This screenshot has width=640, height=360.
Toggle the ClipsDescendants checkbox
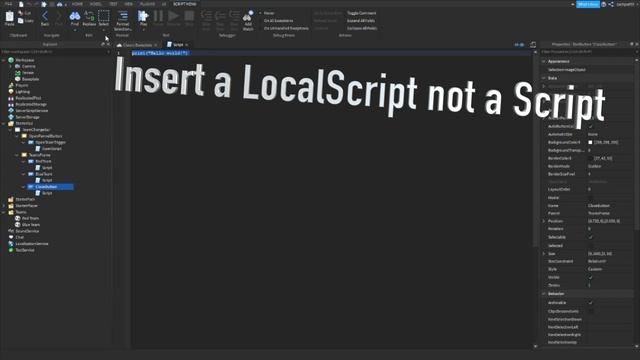(x=591, y=311)
